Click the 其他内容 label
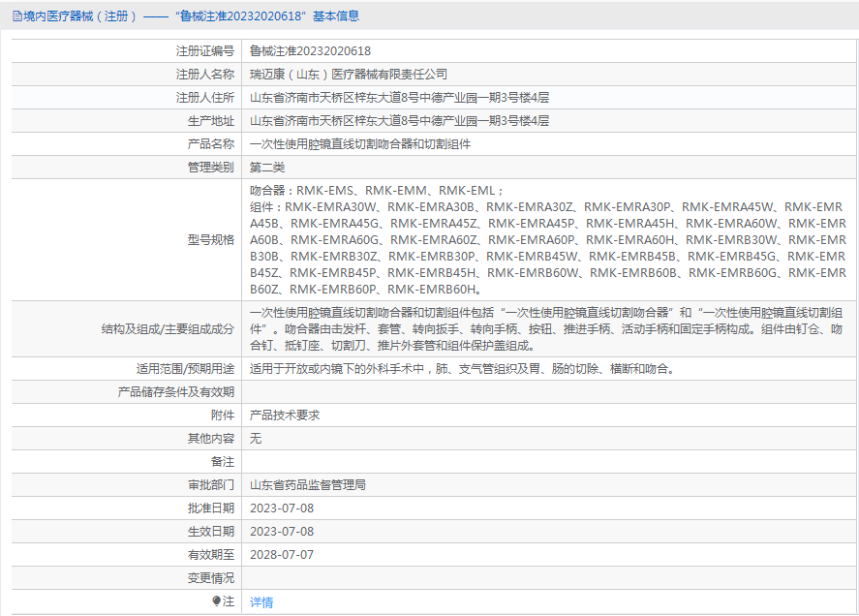This screenshot has width=859, height=616. click(211, 438)
